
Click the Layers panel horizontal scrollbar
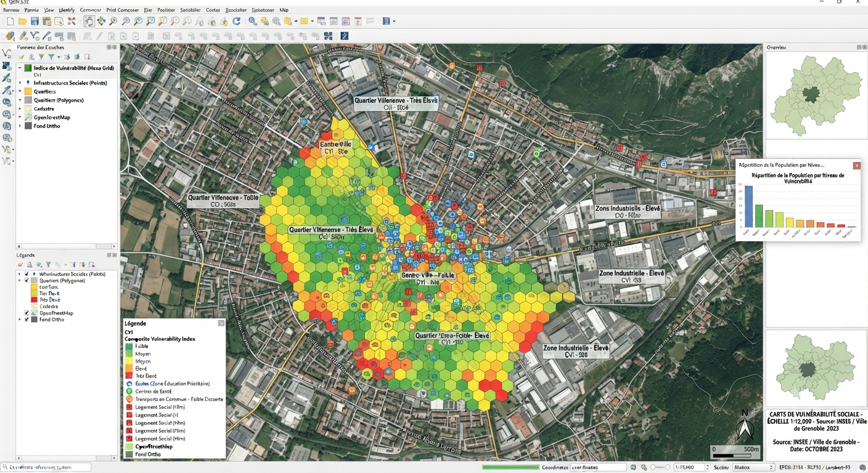click(x=67, y=246)
